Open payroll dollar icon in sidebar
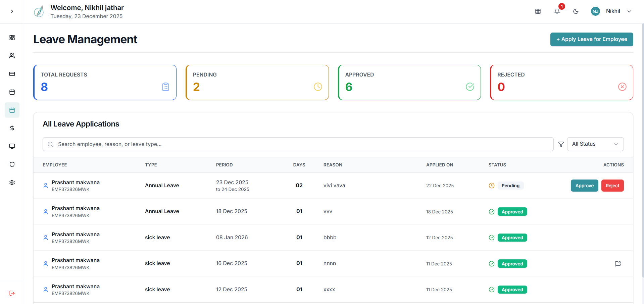Image resolution: width=644 pixels, height=304 pixels. (x=12, y=128)
